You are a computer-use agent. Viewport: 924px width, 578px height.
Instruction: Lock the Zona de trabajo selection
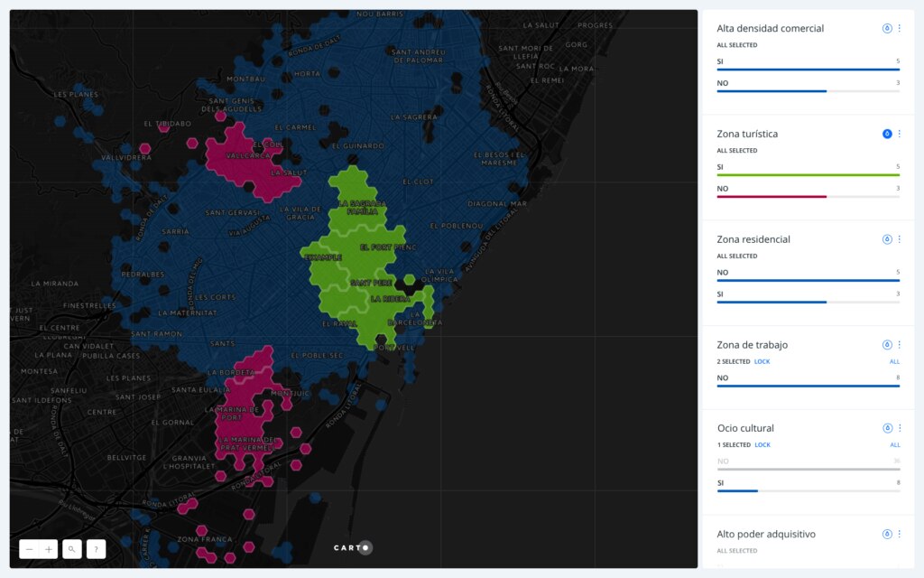762,361
